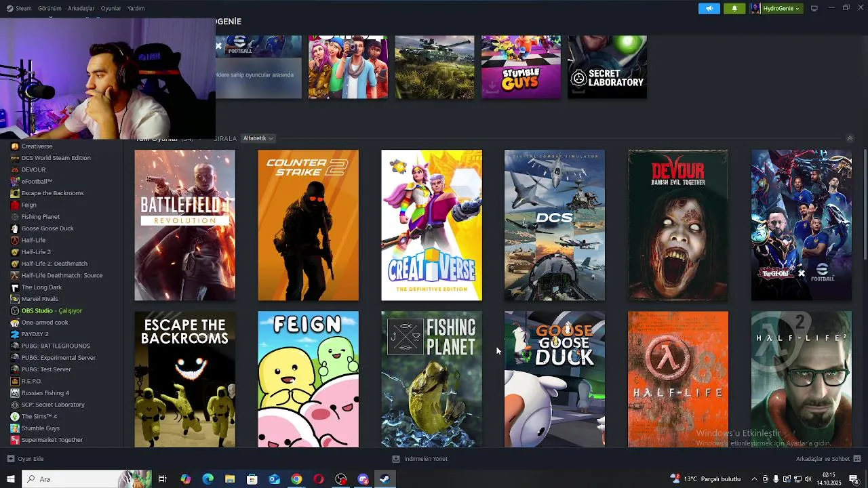Open the Arkadaşlar menu
Viewport: 868px width, 488px height.
pyautogui.click(x=81, y=8)
